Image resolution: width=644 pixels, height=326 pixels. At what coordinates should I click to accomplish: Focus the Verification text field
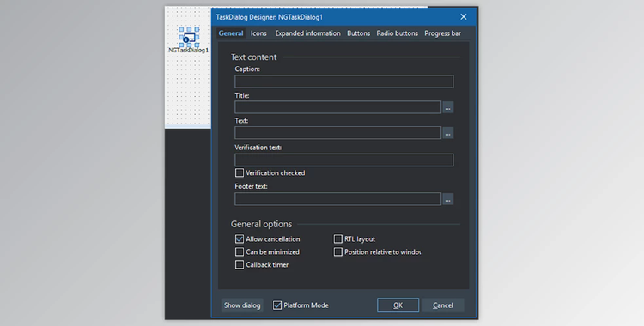click(x=344, y=160)
